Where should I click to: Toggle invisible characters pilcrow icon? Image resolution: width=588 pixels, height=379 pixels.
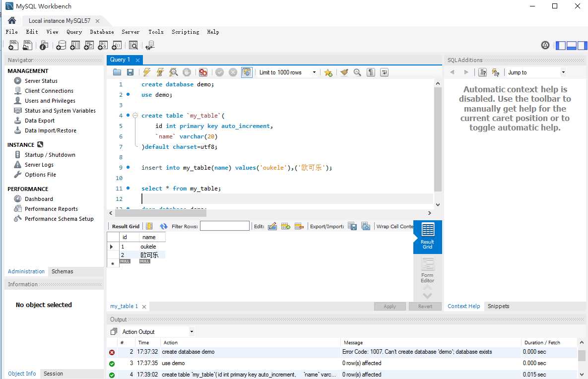pyautogui.click(x=371, y=72)
